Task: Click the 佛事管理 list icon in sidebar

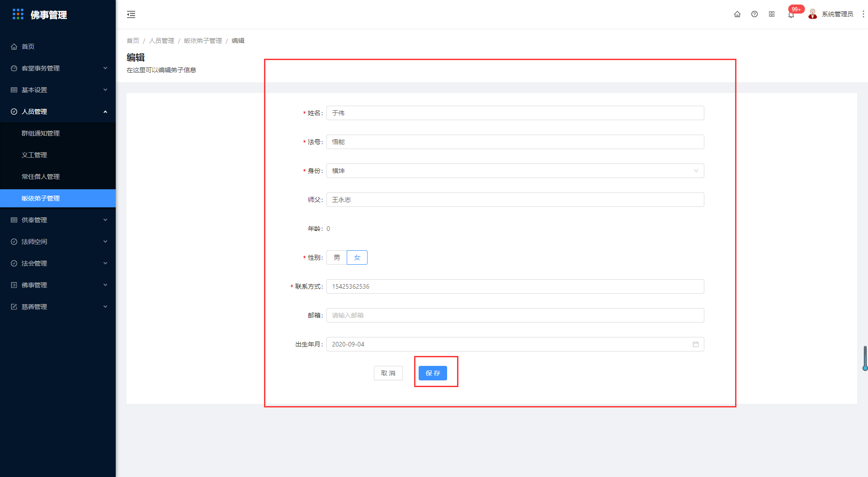Action: 14,285
